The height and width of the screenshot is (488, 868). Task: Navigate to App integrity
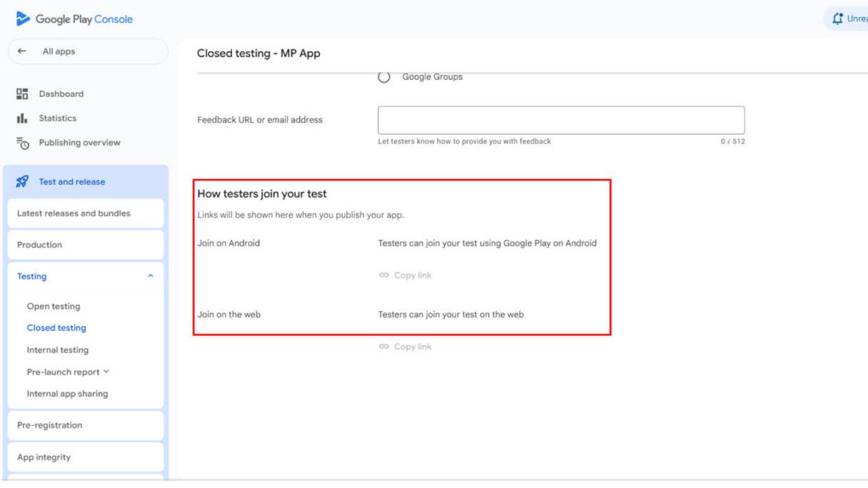pos(44,457)
